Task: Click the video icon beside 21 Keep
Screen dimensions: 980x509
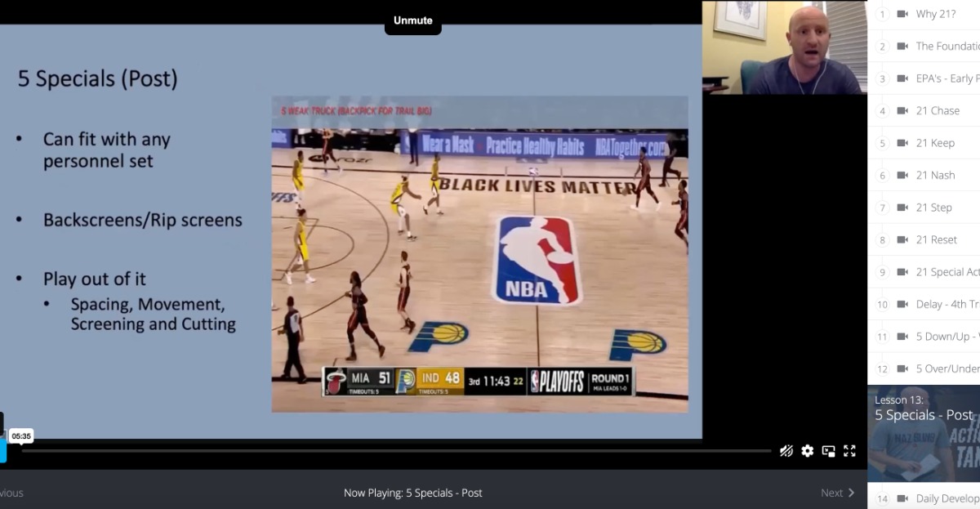Action: tap(902, 143)
